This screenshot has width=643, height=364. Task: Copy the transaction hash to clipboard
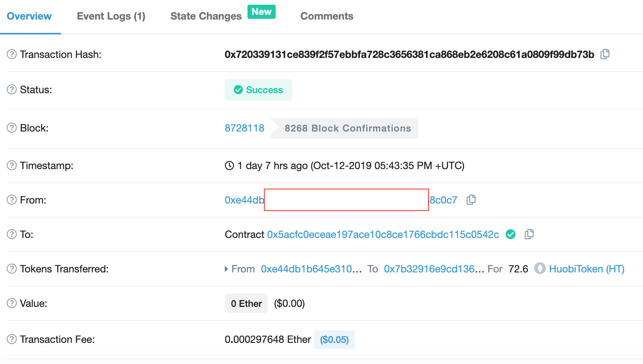(x=605, y=54)
